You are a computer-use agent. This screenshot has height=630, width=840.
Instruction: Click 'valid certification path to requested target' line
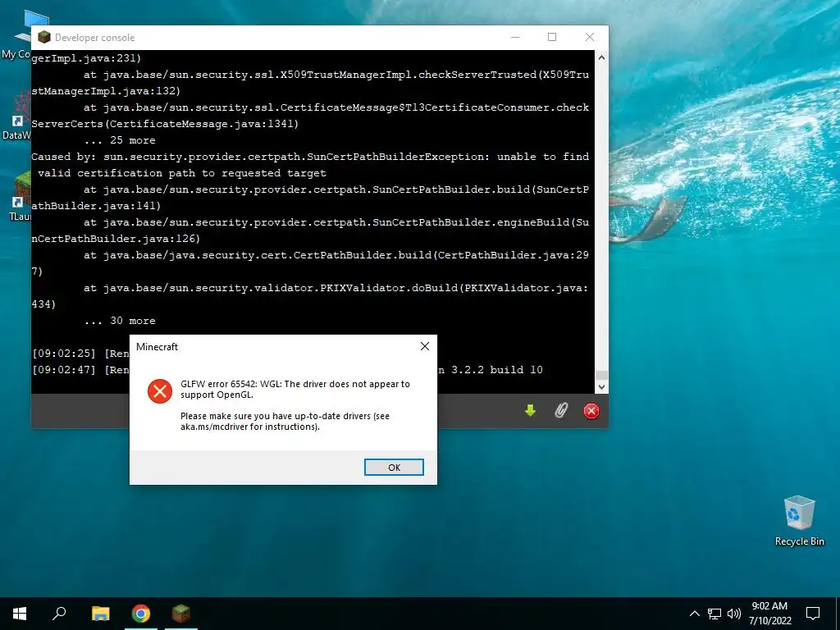[182, 173]
